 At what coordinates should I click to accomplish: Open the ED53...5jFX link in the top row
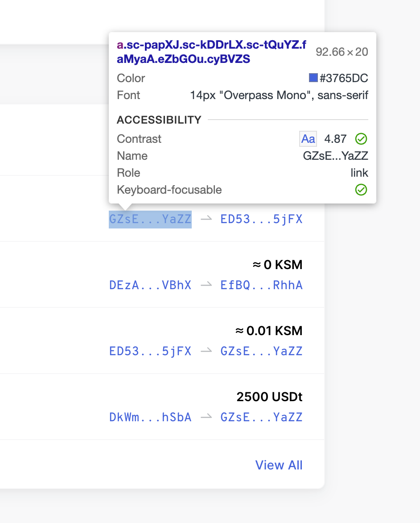click(x=261, y=219)
